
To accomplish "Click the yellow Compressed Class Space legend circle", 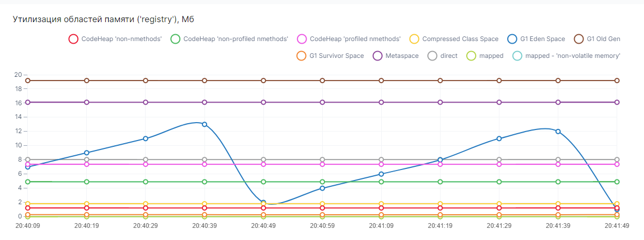I will pyautogui.click(x=414, y=39).
